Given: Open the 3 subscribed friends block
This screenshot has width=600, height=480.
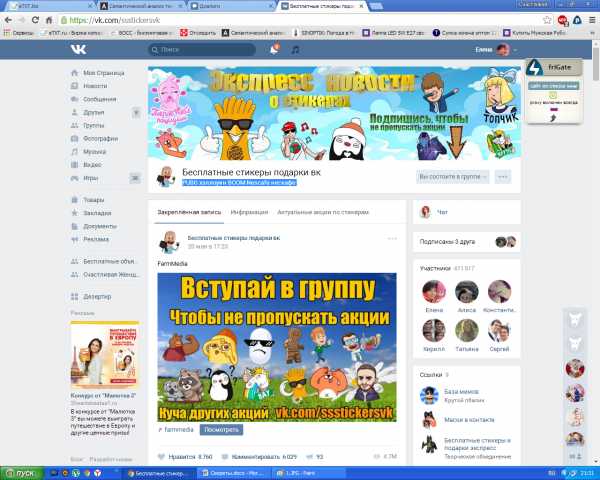Looking at the screenshot, I should (467, 242).
